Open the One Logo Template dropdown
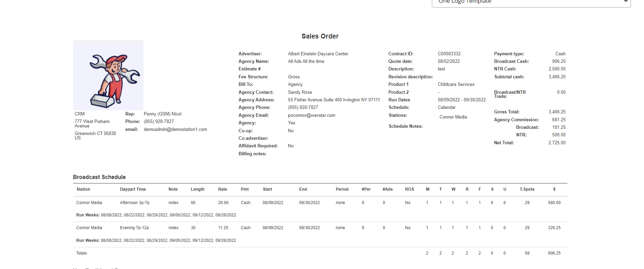 point(531,2)
